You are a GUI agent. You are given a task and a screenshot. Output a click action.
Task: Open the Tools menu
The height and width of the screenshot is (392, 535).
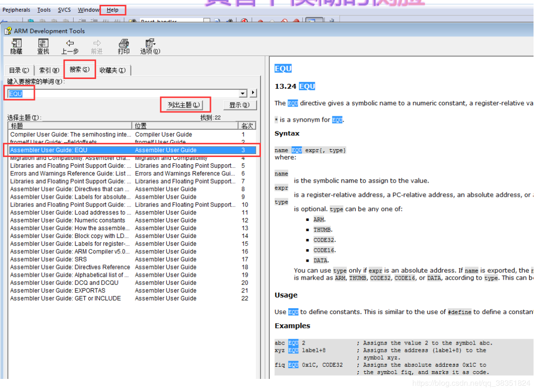point(44,10)
